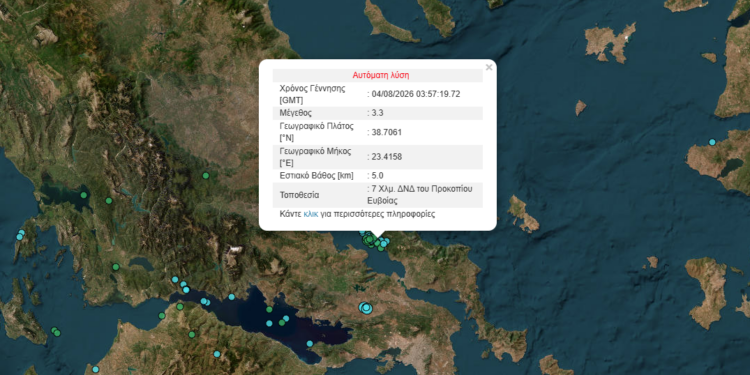Click the 'Μέγεθος' label
750x375 pixels.
pyautogui.click(x=295, y=113)
